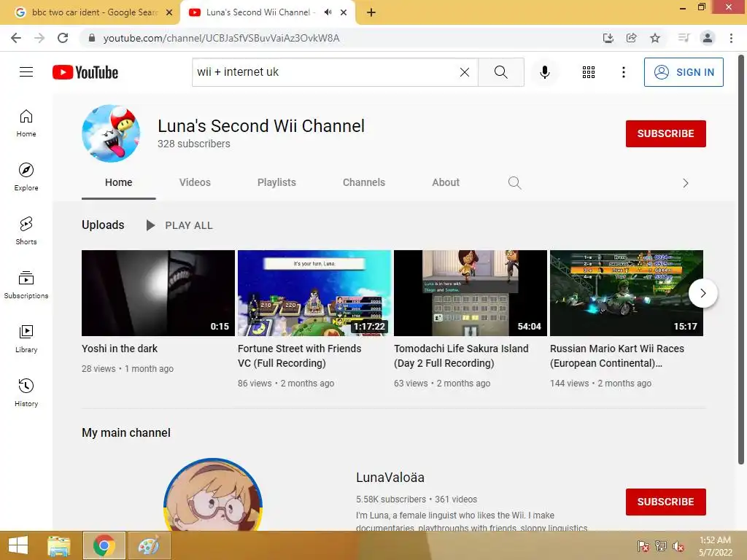Switch to the About tab
The height and width of the screenshot is (560, 747).
[446, 182]
